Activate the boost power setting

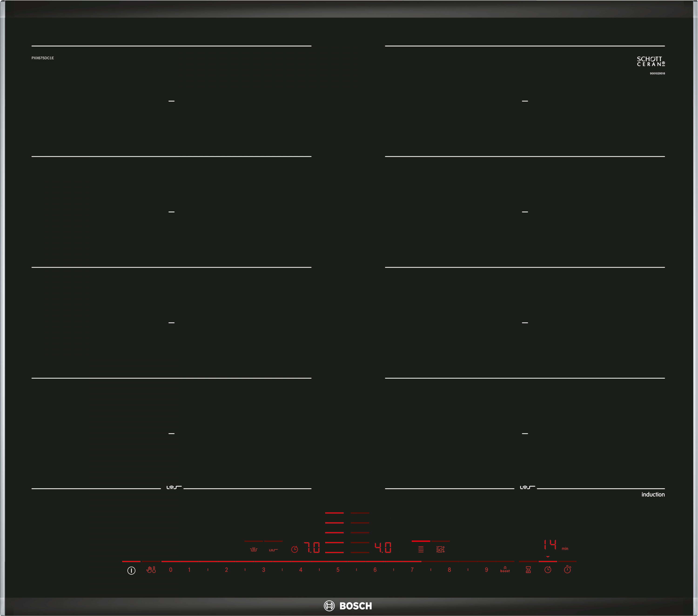(505, 569)
